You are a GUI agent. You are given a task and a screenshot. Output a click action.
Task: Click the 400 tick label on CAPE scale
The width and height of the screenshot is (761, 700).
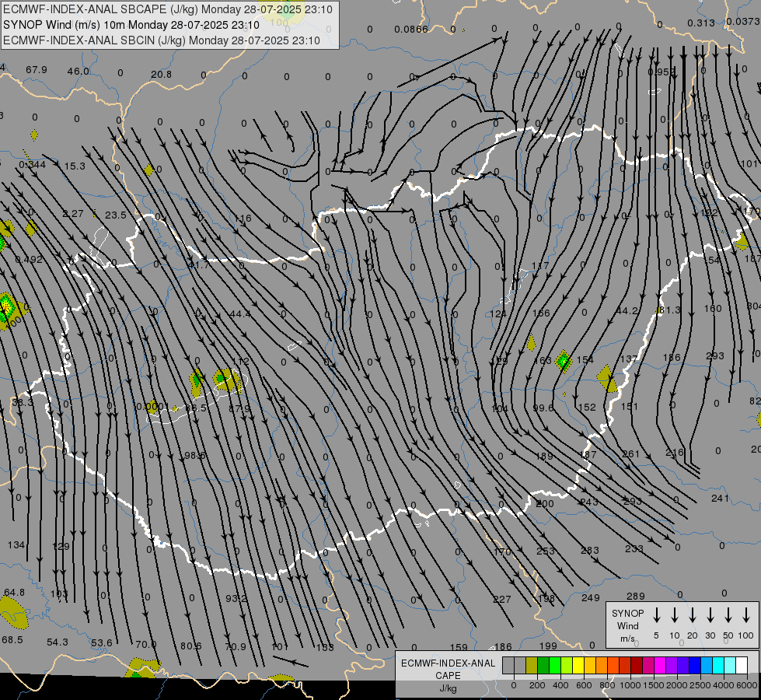tap(560, 685)
